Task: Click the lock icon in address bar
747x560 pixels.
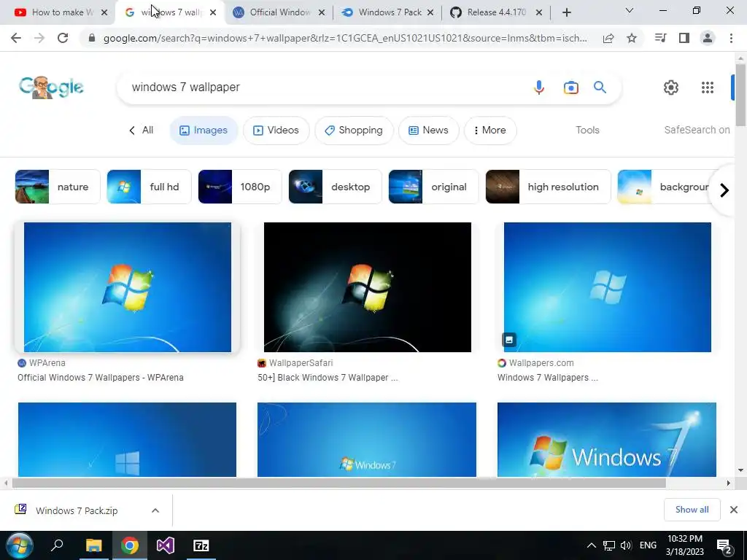Action: (x=92, y=38)
